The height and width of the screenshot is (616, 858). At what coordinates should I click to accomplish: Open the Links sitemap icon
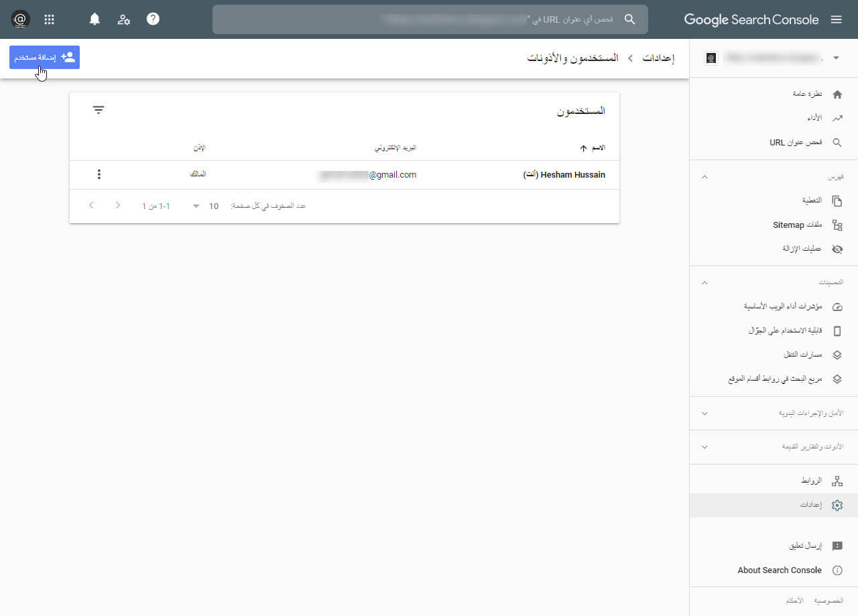click(837, 481)
